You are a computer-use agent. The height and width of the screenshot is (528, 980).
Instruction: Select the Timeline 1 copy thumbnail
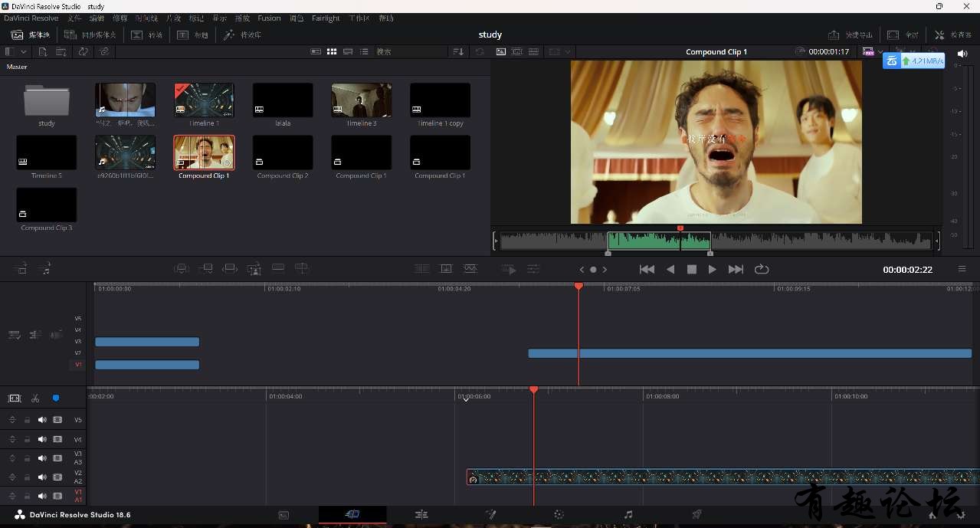440,100
